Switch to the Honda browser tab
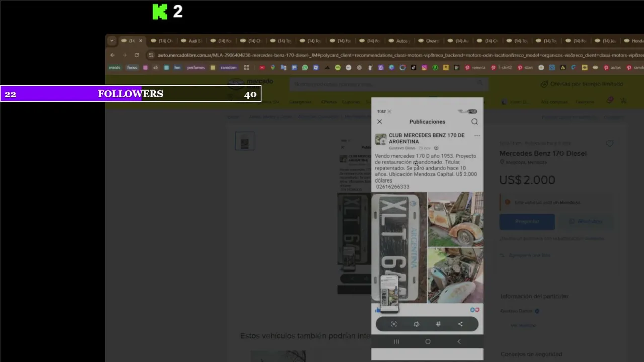 (x=633, y=41)
